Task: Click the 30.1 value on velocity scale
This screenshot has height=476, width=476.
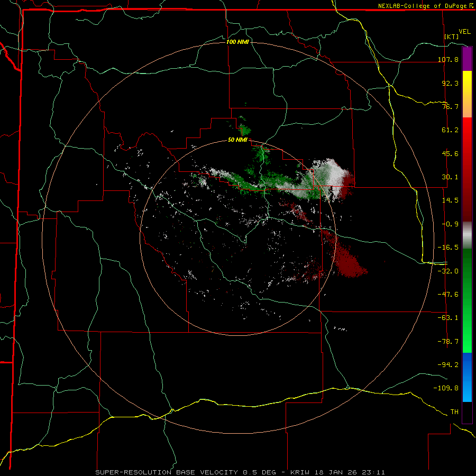Action: pos(450,177)
